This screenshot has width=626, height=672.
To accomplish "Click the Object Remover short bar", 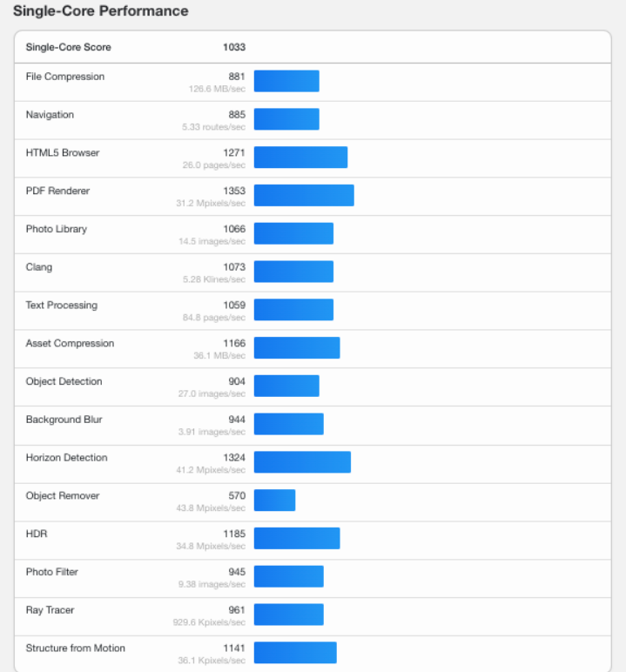I will coord(274,501).
